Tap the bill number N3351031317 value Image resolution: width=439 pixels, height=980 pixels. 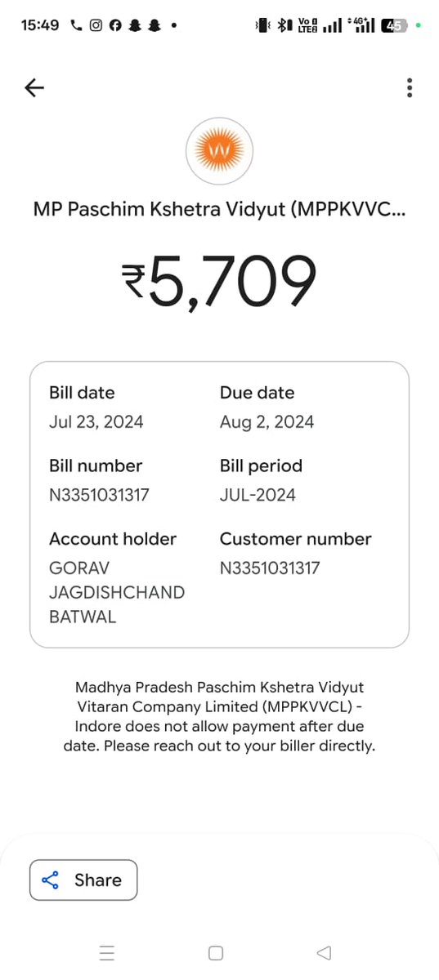[99, 495]
